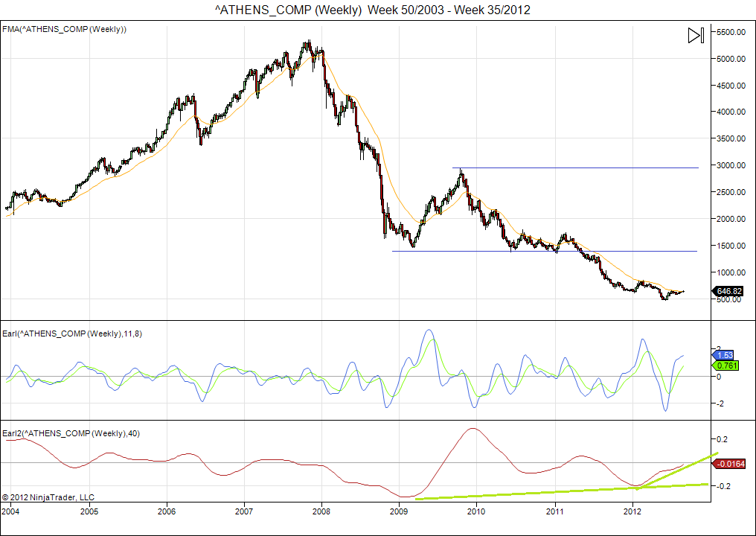Select the shallow green trend line
756x536 pixels.
pos(521,493)
